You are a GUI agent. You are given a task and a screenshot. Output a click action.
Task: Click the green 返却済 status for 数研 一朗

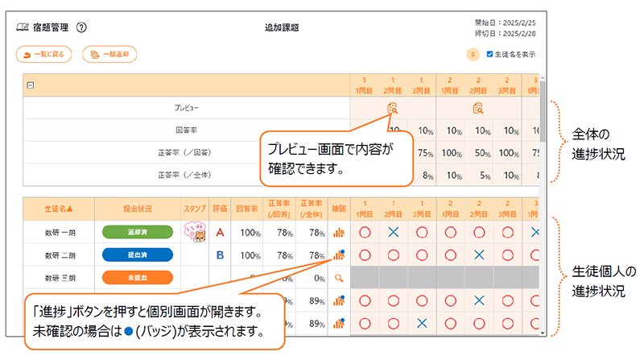click(138, 233)
